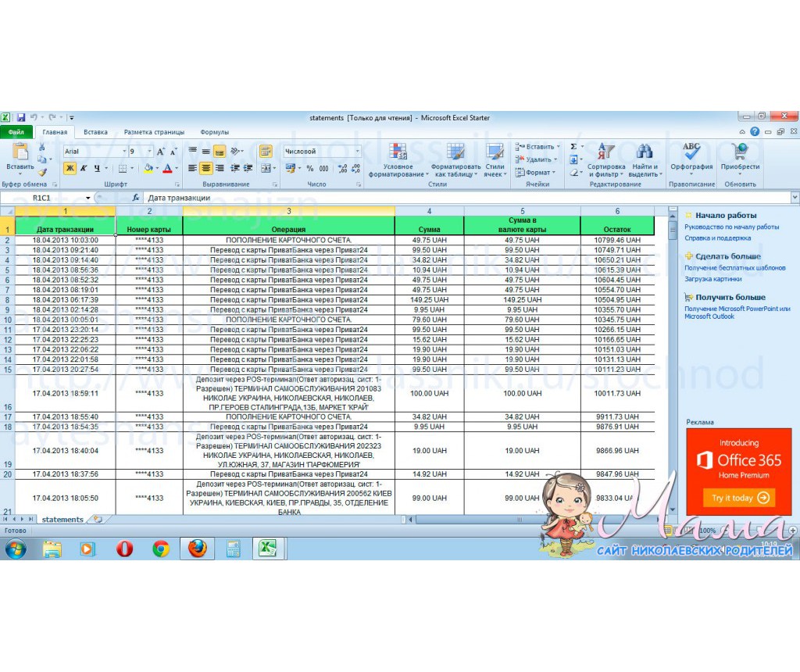Toggle italic formatting (К)

[x=83, y=168]
